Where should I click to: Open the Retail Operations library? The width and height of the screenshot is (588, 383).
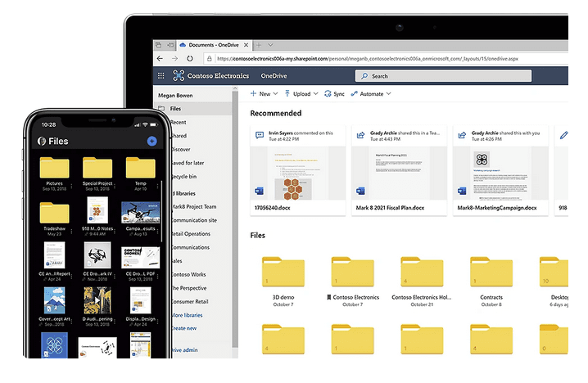[192, 234]
